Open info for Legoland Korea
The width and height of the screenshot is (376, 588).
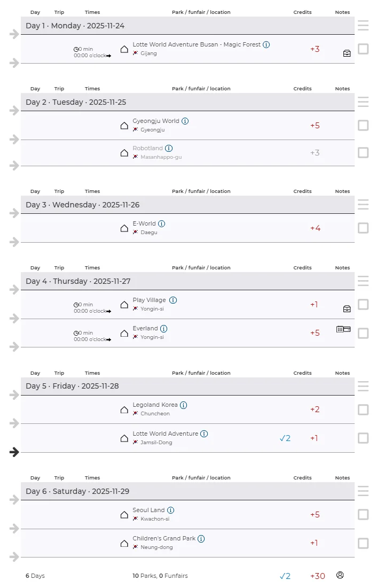[183, 405]
